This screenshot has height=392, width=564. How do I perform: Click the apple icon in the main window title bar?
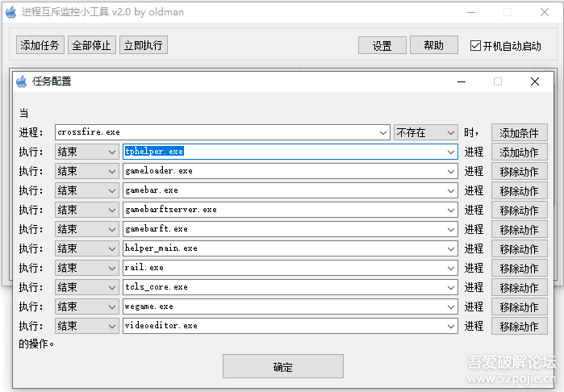[11, 12]
